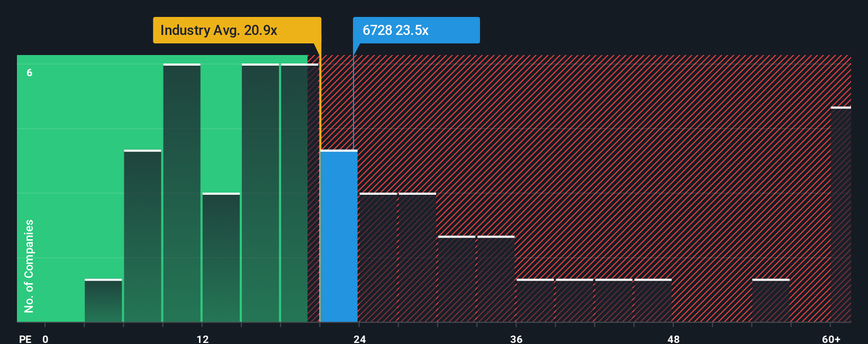Click the y-axis value 6
This screenshot has width=868, height=344.
[30, 73]
